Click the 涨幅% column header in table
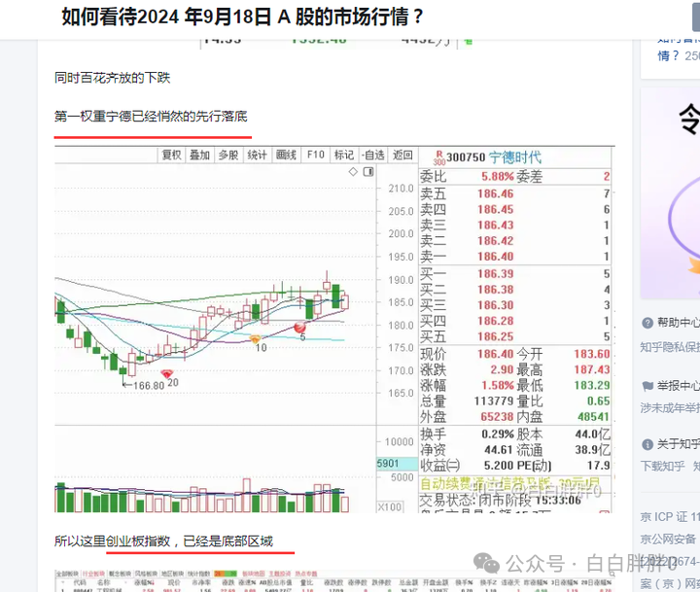The width and height of the screenshot is (700, 592). (x=144, y=582)
